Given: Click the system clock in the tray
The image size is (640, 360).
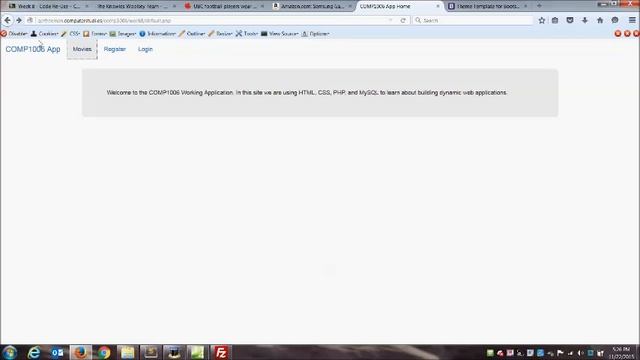Looking at the screenshot, I should [x=622, y=353].
